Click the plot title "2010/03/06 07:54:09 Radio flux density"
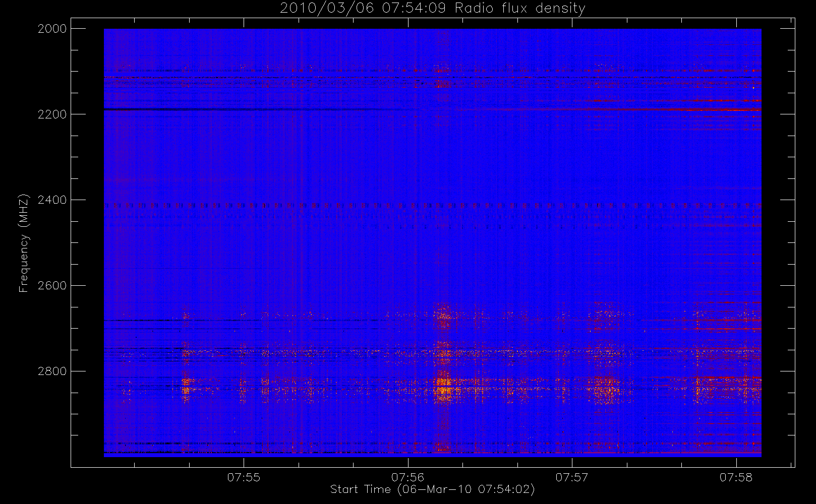The height and width of the screenshot is (504, 816). coord(432,9)
